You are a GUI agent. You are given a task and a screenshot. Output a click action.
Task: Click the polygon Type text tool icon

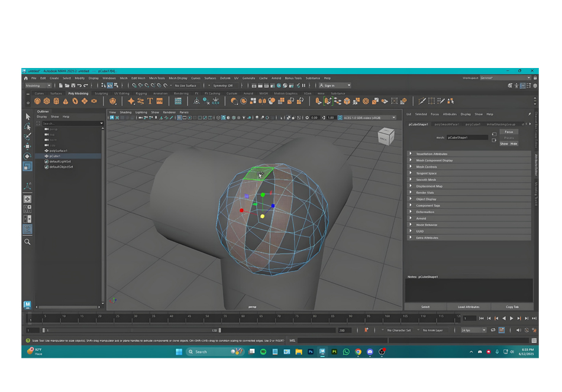[x=150, y=102]
